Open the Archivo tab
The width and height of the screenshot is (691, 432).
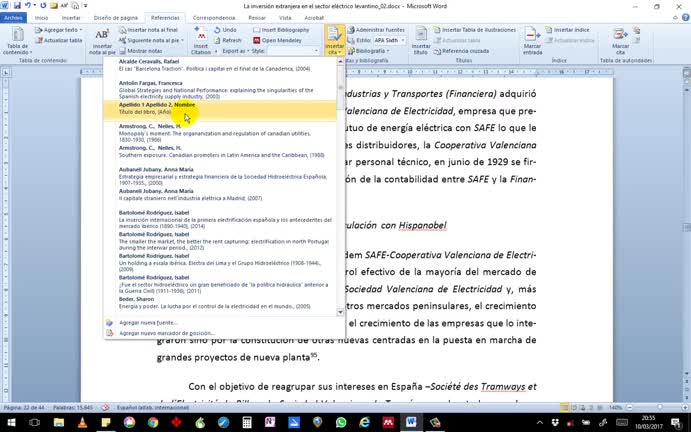coord(13,18)
